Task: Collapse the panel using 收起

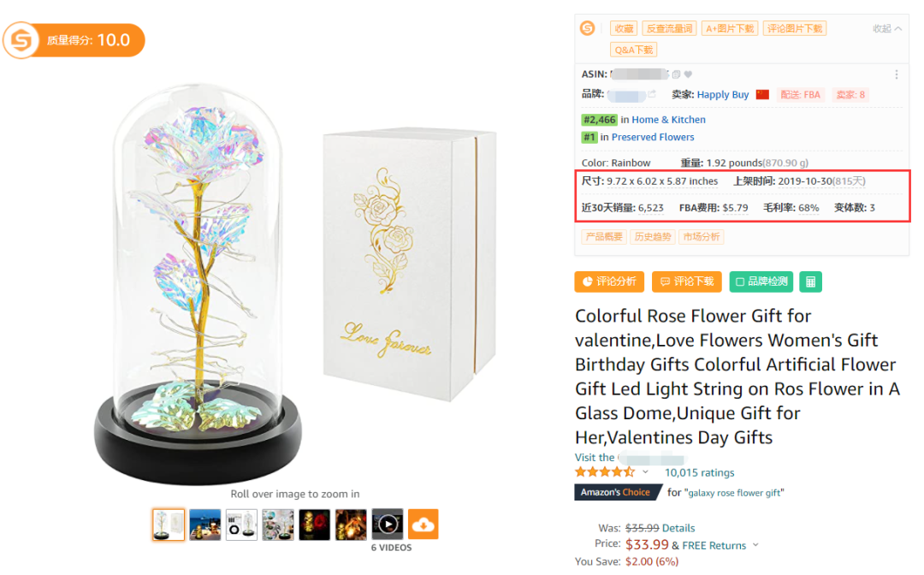Action: (887, 28)
